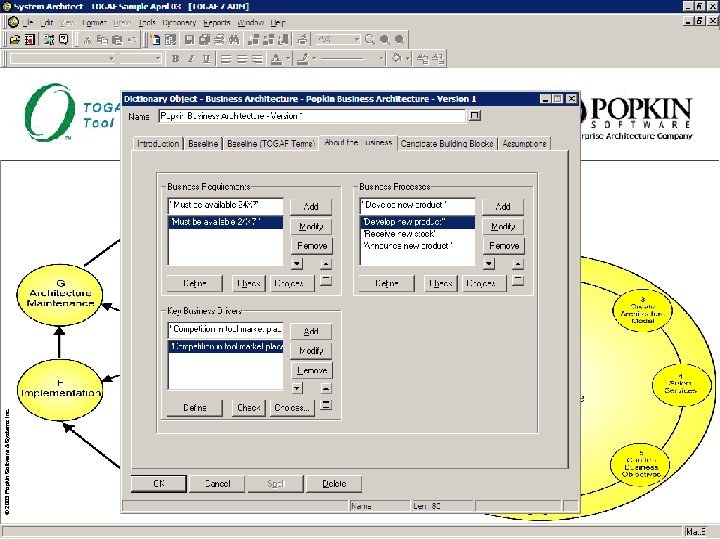Image resolution: width=720 pixels, height=540 pixels.
Task: Open the line style dropdown
Action: [x=381, y=59]
